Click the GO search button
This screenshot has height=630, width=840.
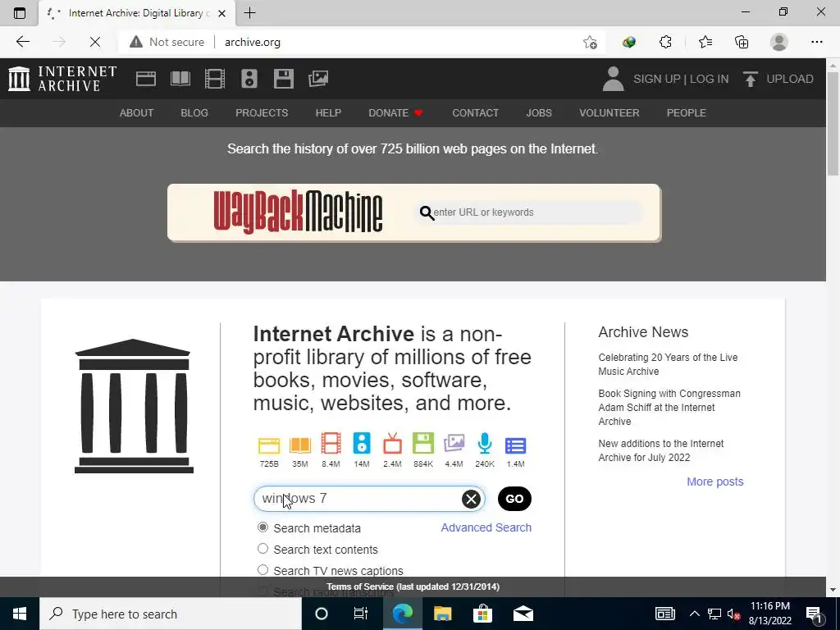(x=514, y=499)
